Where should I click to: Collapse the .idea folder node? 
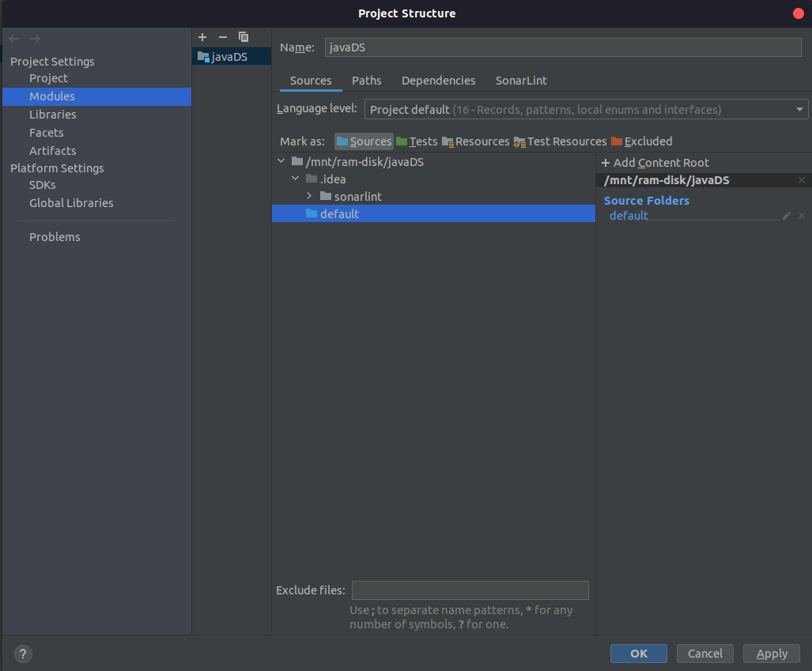tap(295, 179)
